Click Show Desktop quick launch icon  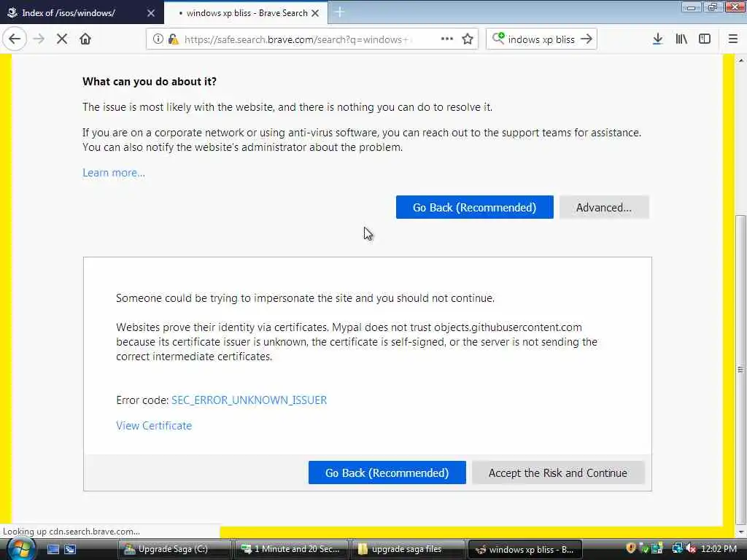[x=53, y=549]
